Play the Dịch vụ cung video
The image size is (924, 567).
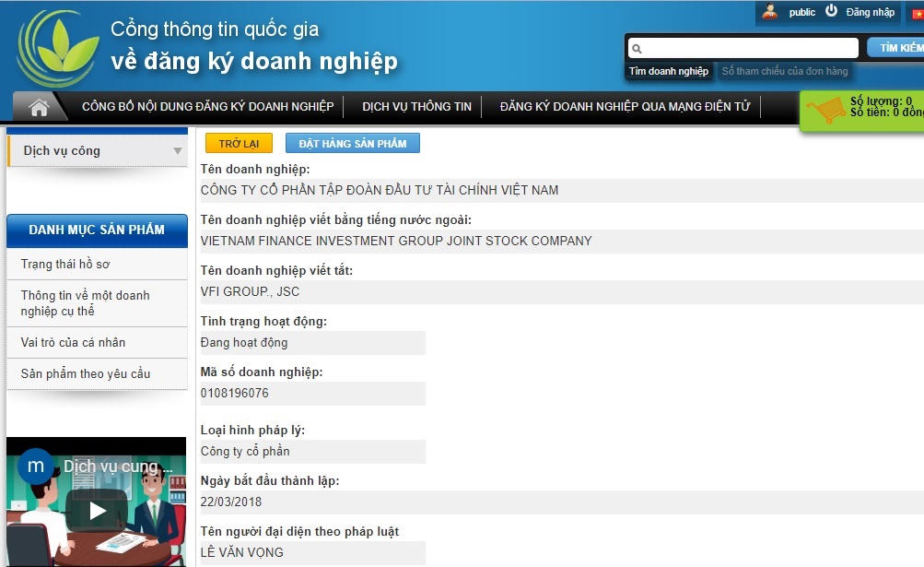click(x=96, y=510)
